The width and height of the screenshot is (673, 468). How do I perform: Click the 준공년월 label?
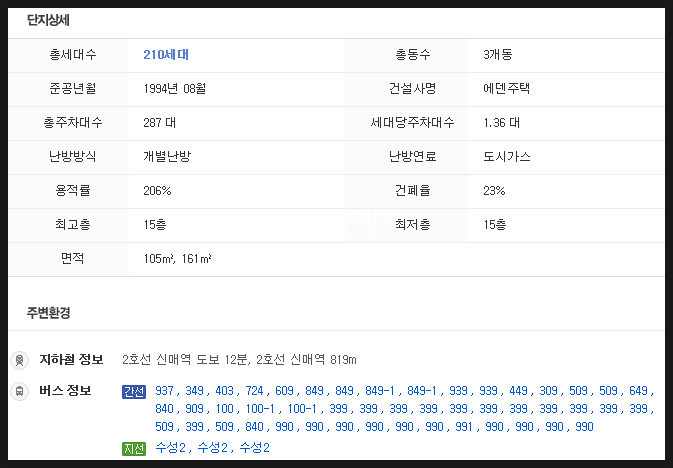pos(73,88)
